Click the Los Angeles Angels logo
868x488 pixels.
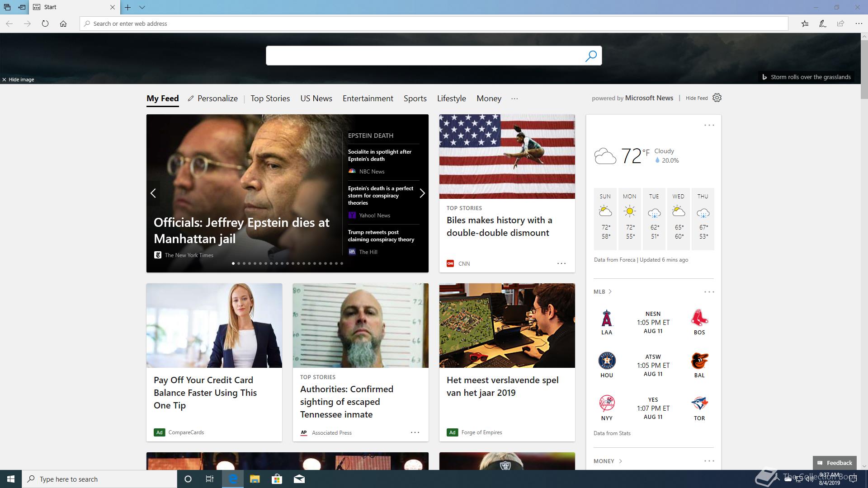(607, 318)
